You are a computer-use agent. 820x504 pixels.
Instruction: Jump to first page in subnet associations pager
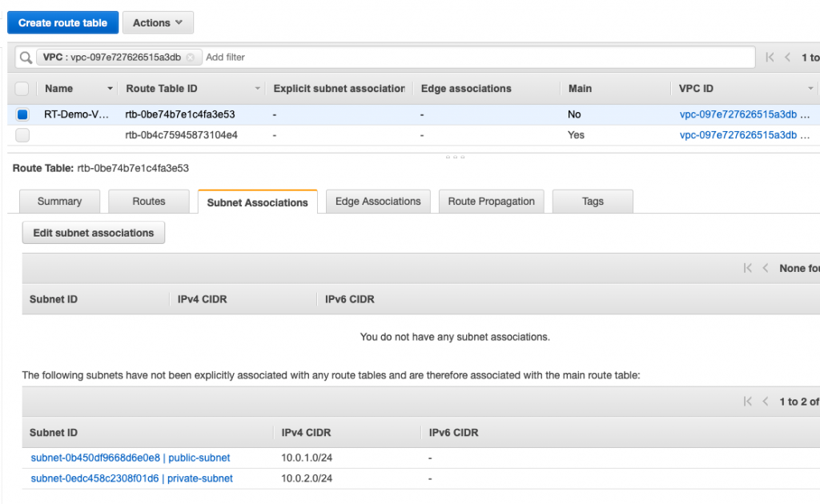click(749, 268)
